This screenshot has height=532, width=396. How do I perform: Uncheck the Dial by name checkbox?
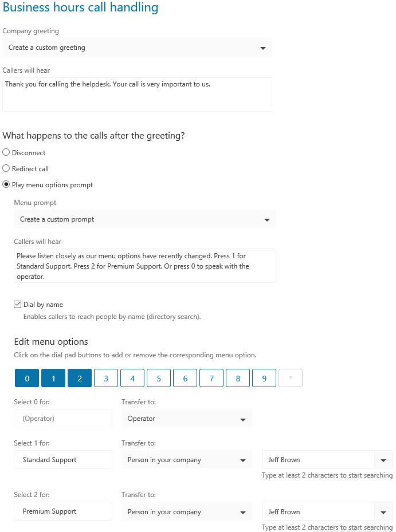[x=18, y=304]
